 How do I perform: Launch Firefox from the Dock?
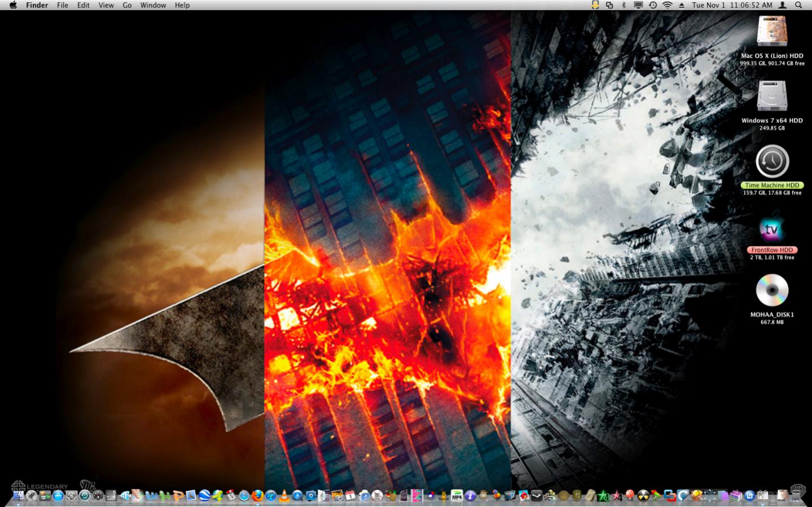[x=257, y=496]
